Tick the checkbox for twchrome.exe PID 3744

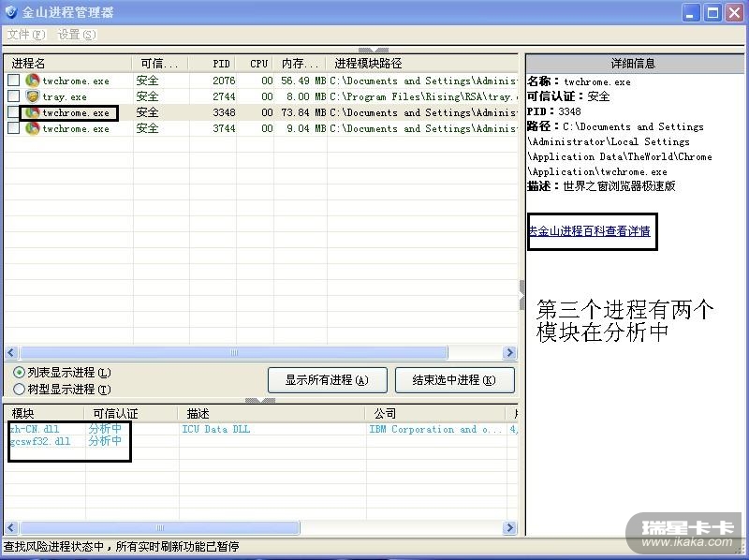coord(13,128)
